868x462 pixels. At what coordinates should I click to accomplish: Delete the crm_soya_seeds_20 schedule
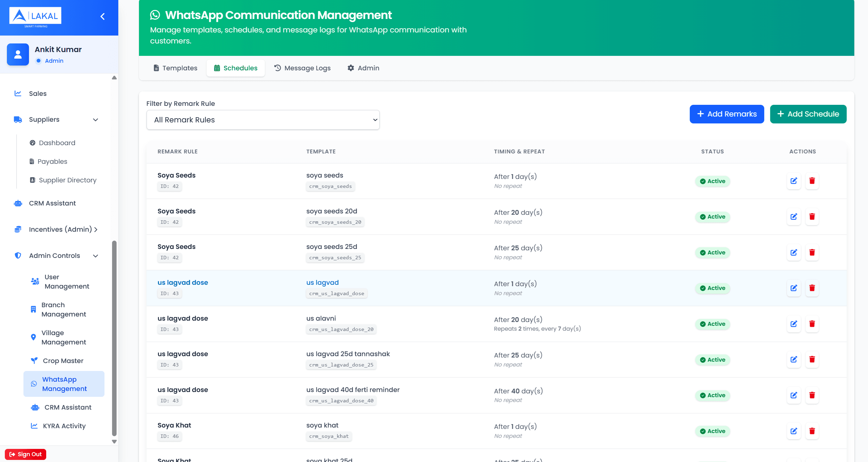[x=812, y=217]
